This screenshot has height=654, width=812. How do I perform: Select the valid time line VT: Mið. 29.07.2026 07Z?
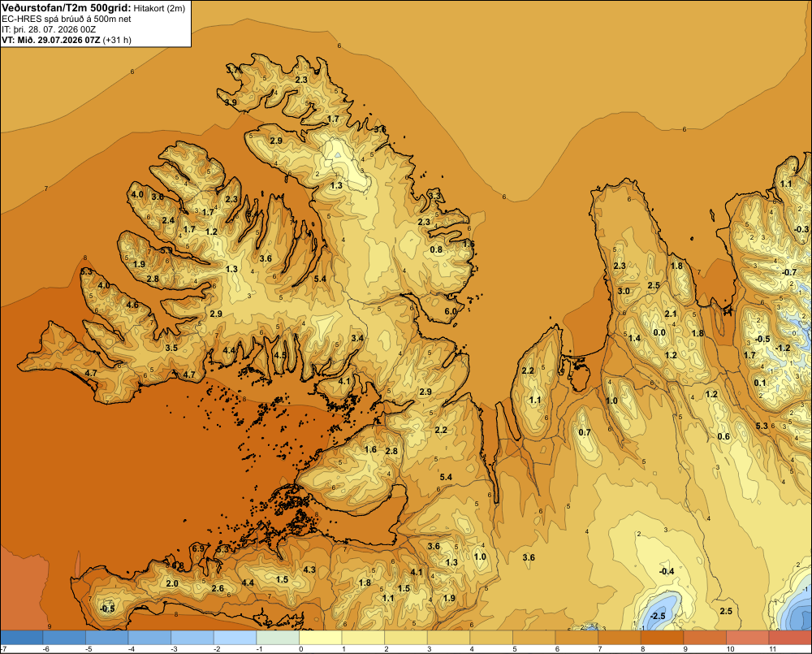[x=50, y=40]
